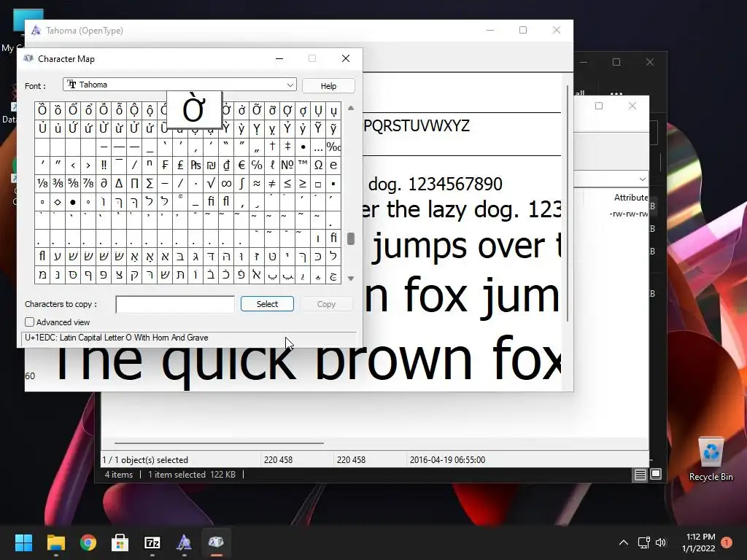Switch Explorer to details view icon
This screenshot has width=747, height=560.
640,474
